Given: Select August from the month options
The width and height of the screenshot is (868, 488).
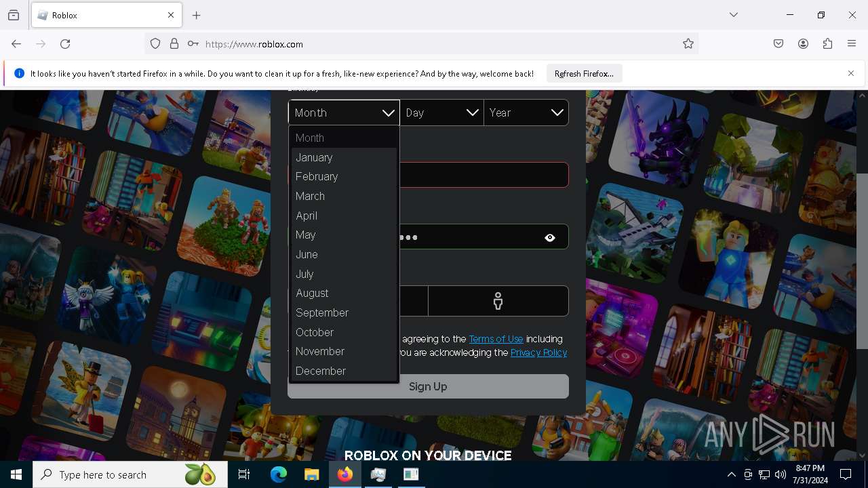Looking at the screenshot, I should tap(343, 293).
